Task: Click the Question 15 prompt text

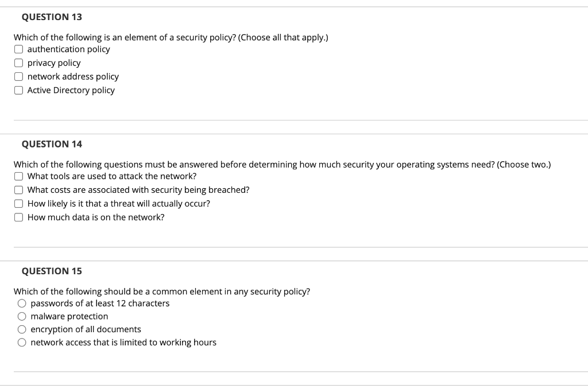Action: [x=161, y=291]
